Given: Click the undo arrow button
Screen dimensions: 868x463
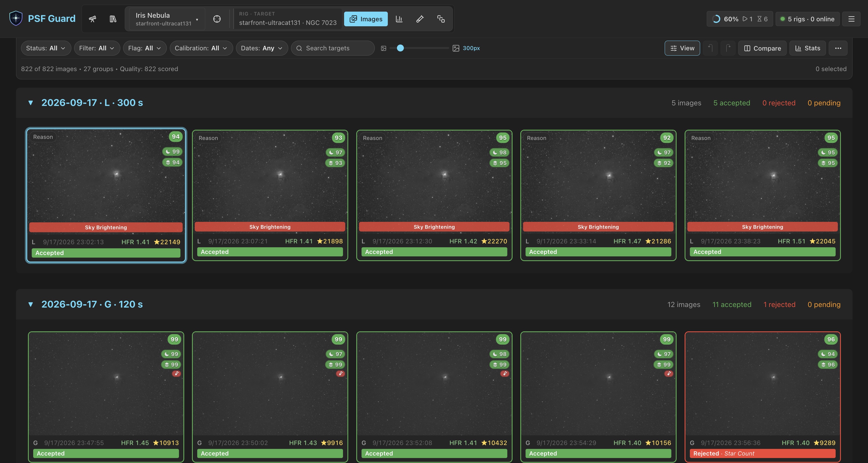Looking at the screenshot, I should click(x=710, y=48).
